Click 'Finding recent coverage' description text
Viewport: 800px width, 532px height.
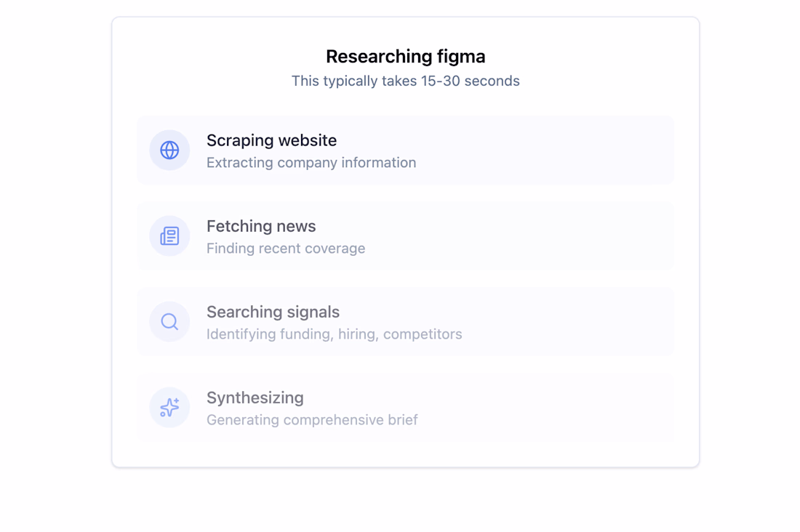click(x=286, y=249)
